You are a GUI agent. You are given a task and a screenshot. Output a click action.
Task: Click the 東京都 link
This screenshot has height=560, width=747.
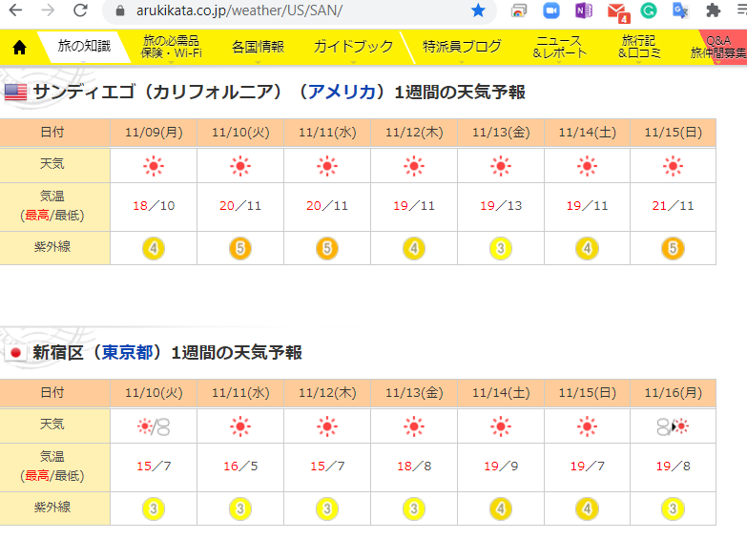click(x=128, y=353)
